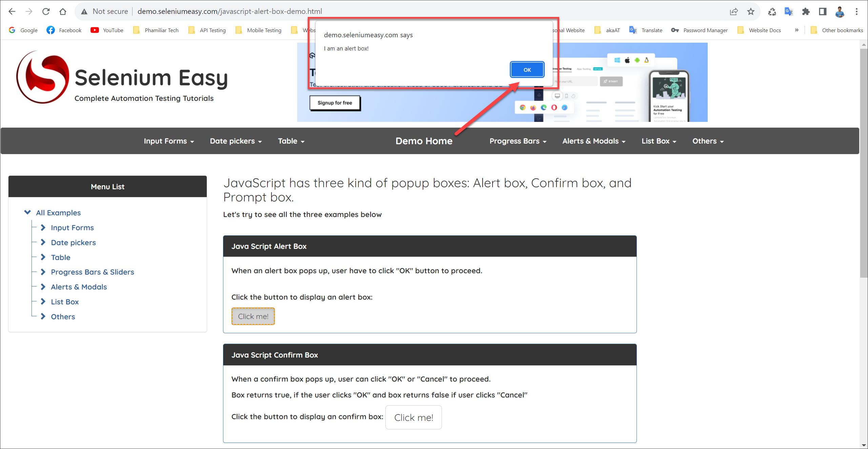
Task: Open the Google Translate extension icon
Action: (x=789, y=12)
